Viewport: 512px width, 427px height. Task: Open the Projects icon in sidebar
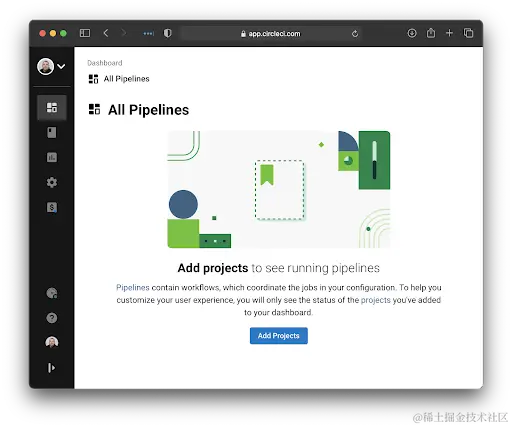(x=52, y=132)
